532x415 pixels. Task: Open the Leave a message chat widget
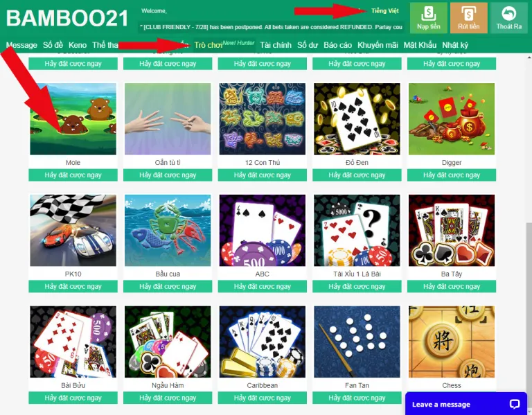coord(466,404)
